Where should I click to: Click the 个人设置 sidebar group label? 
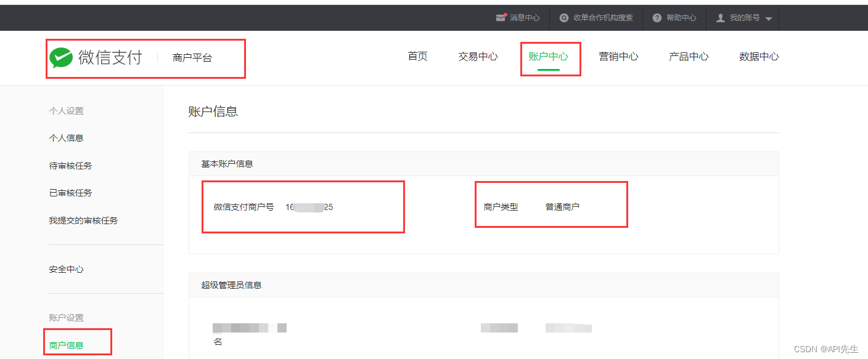coord(67,111)
